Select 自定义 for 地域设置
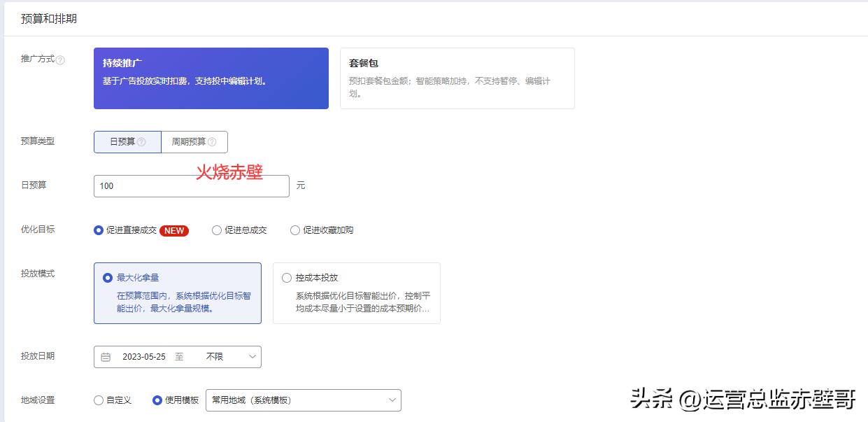 point(98,401)
